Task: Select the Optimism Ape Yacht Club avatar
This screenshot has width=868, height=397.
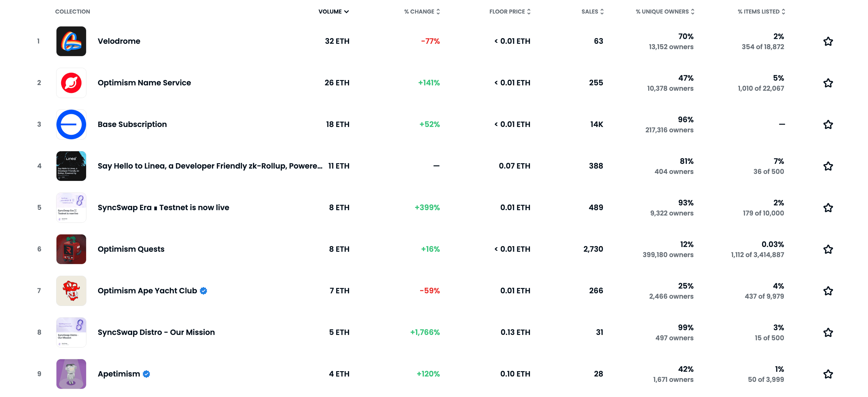Action: coord(71,291)
